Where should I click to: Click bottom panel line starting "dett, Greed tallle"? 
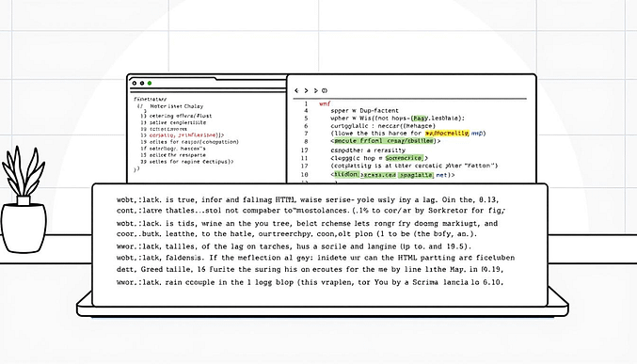pyautogui.click(x=310, y=269)
